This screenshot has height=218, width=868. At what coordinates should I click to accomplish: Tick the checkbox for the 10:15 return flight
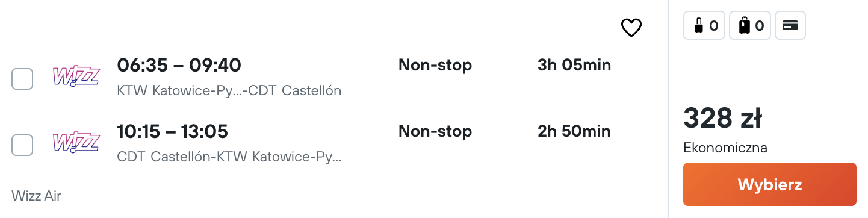(x=22, y=145)
